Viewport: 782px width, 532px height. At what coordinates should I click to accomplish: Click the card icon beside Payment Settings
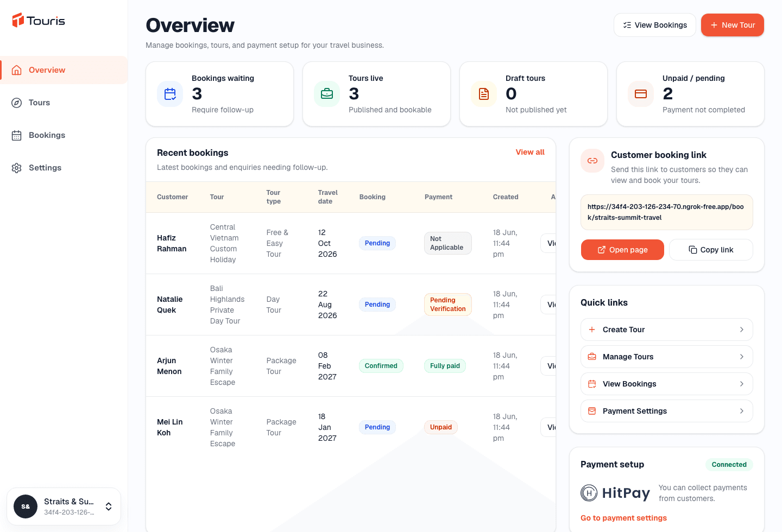tap(592, 411)
